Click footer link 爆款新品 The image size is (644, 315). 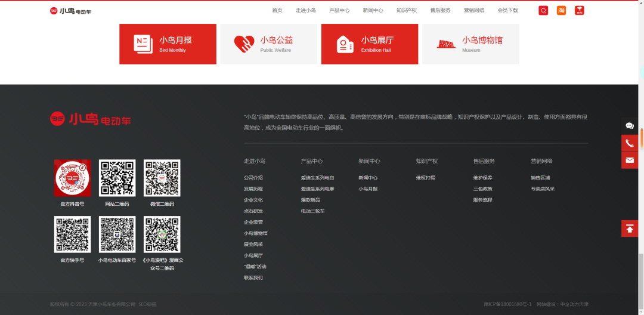pyautogui.click(x=310, y=200)
